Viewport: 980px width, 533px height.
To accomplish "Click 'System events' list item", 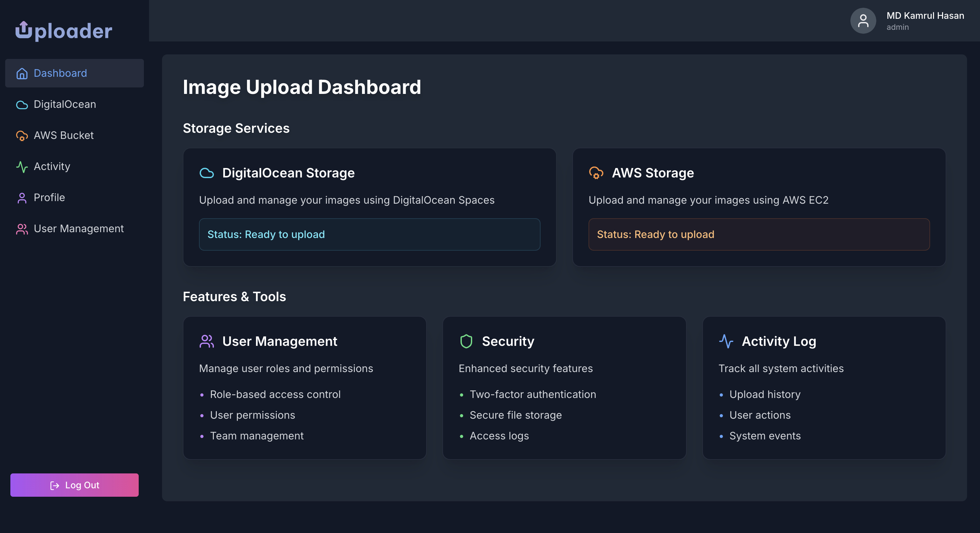I will (765, 436).
